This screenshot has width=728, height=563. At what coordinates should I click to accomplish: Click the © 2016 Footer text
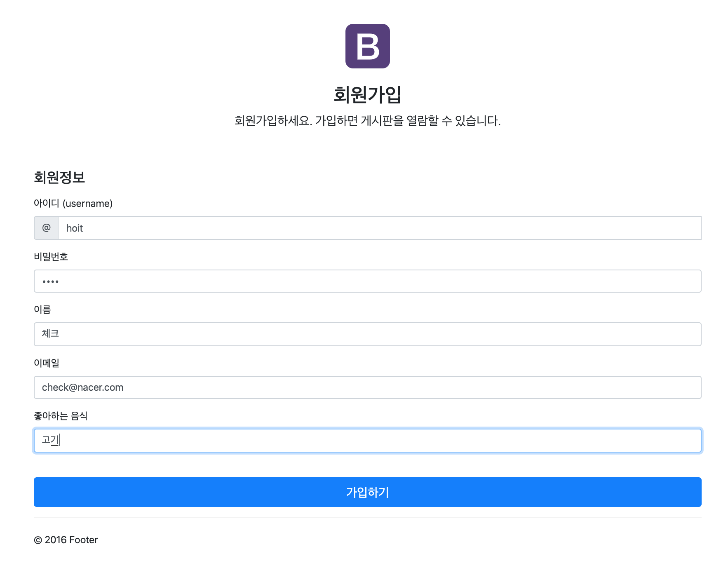[x=66, y=540]
